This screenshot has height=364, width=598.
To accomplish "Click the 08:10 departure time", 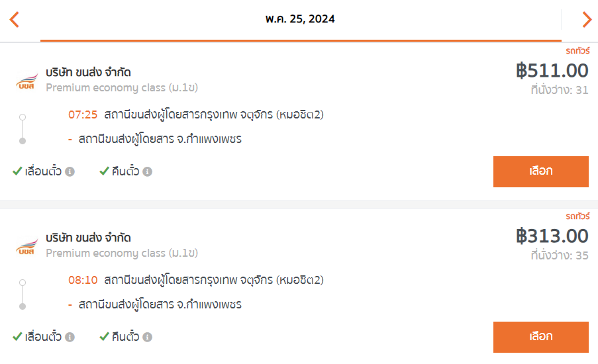I will (x=83, y=281).
